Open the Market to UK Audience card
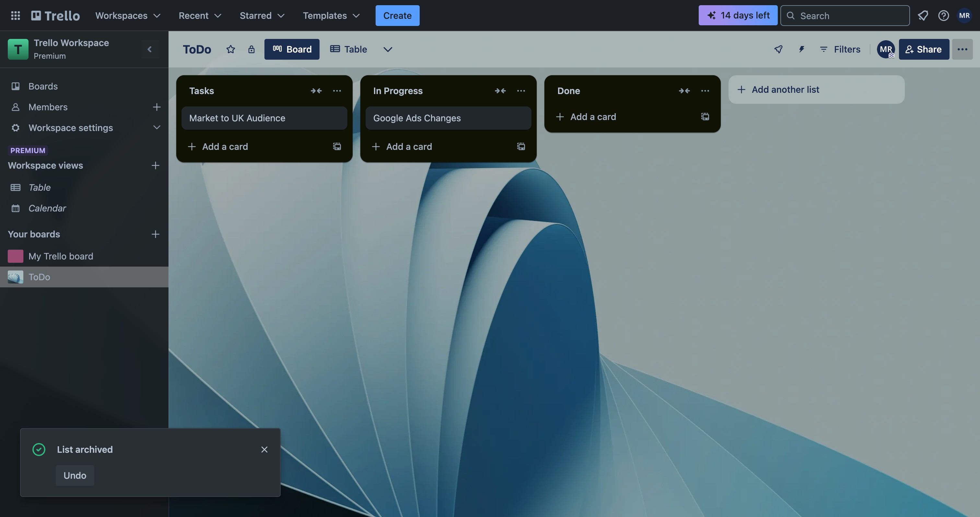The width and height of the screenshot is (980, 517). 264,118
